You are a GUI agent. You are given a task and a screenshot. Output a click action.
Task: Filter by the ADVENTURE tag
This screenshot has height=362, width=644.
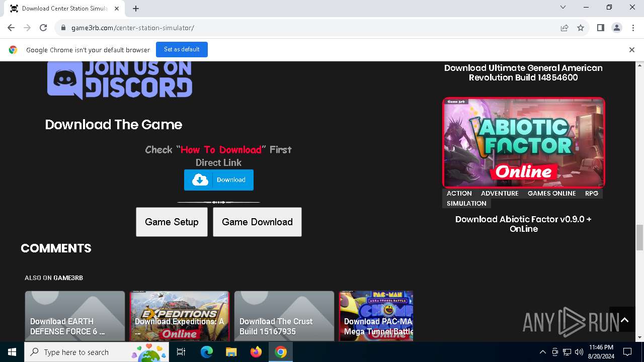pyautogui.click(x=500, y=193)
